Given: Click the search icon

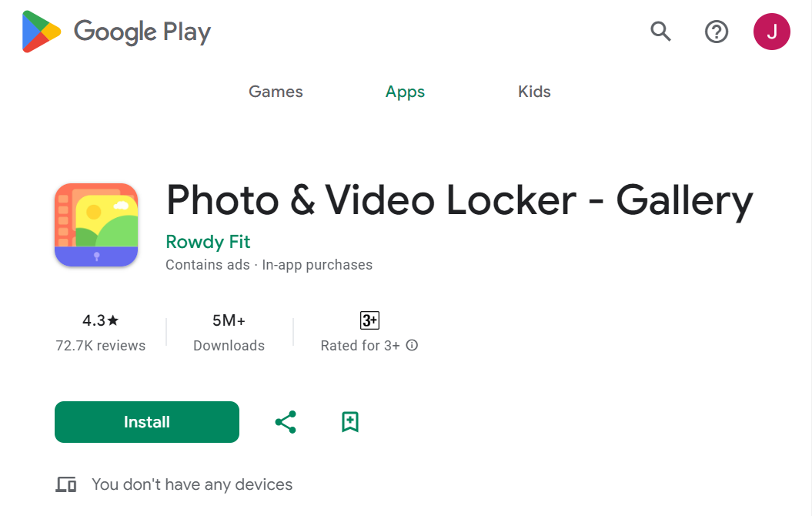Looking at the screenshot, I should [x=660, y=32].
